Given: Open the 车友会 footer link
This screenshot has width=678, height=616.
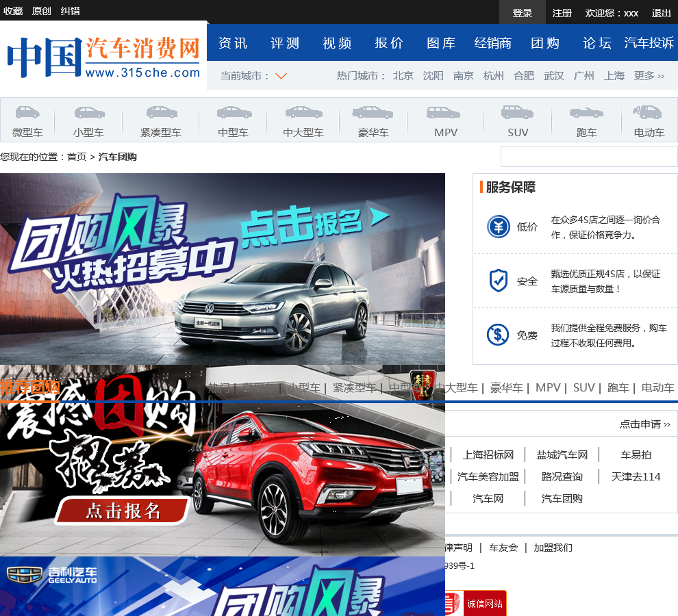Looking at the screenshot, I should pos(503,548).
